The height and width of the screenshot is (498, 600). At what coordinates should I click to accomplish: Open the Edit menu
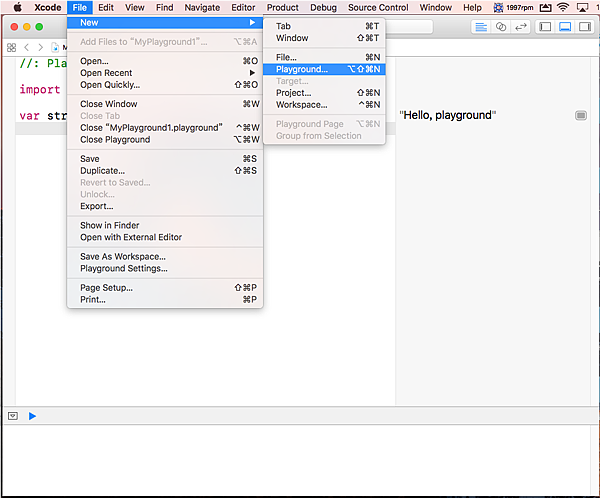(106, 7)
